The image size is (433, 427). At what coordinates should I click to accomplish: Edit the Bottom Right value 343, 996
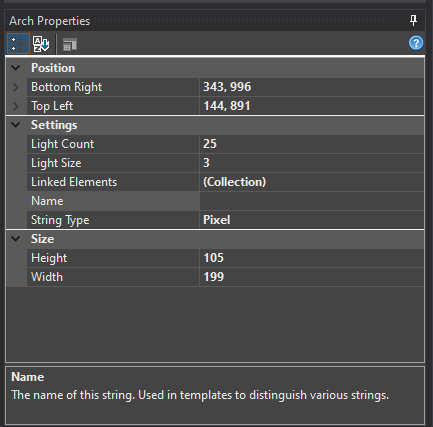pyautogui.click(x=312, y=87)
